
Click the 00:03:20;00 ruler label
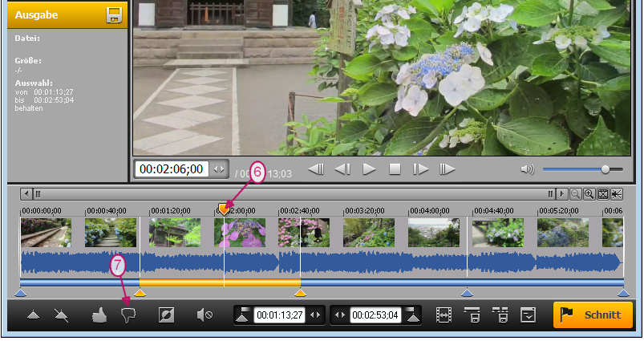pyautogui.click(x=365, y=211)
